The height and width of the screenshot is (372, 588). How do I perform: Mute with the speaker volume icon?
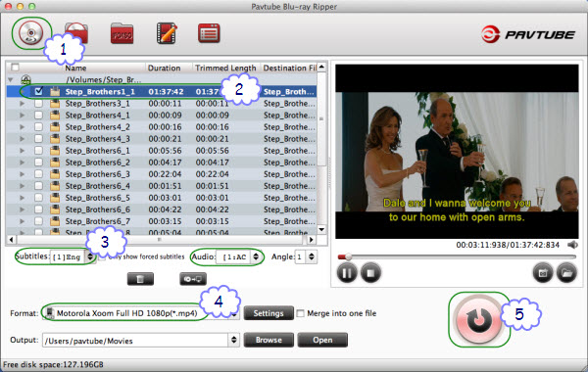pyautogui.click(x=572, y=245)
